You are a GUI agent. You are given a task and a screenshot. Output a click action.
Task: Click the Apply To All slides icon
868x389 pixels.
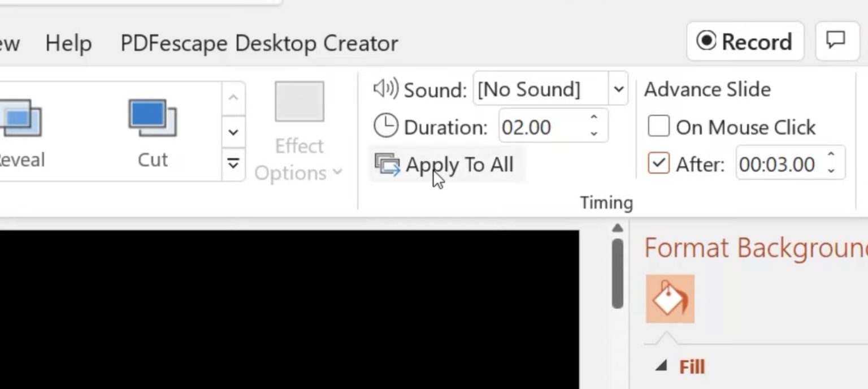(x=388, y=165)
